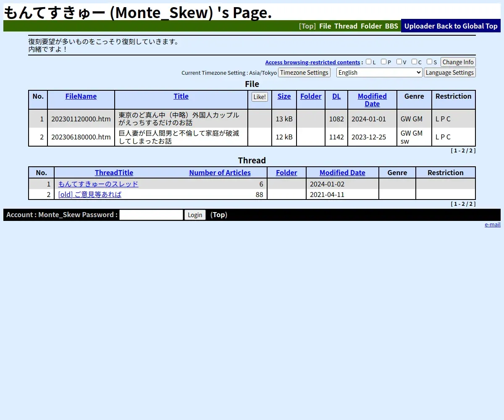Click the Login button
This screenshot has width=504, height=420.
[x=195, y=215]
